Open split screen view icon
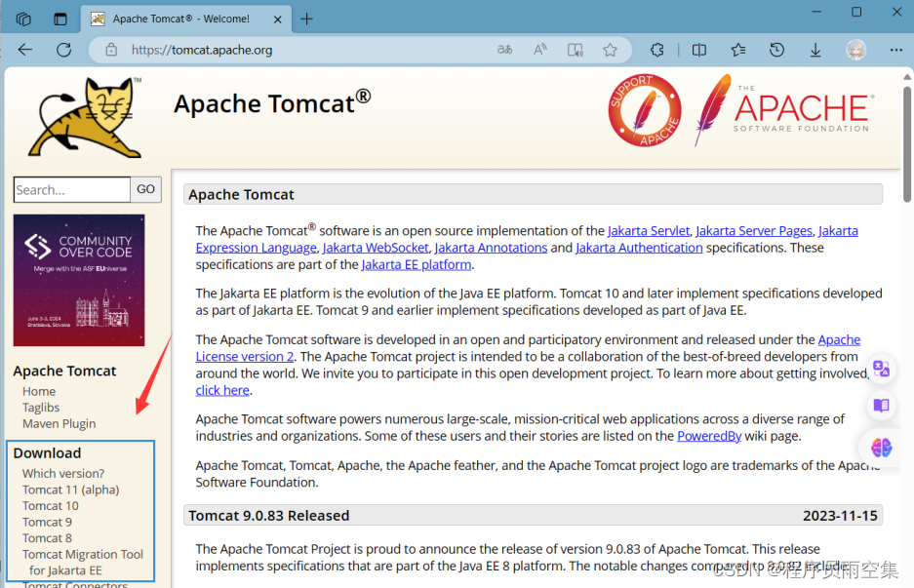The width and height of the screenshot is (914, 588). pos(698,50)
